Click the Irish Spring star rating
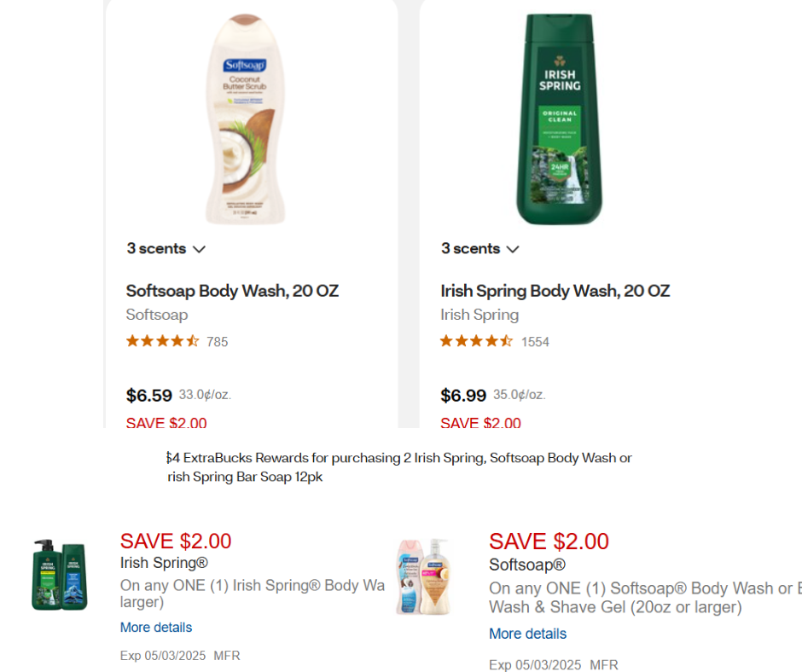802x672 pixels. point(476,341)
